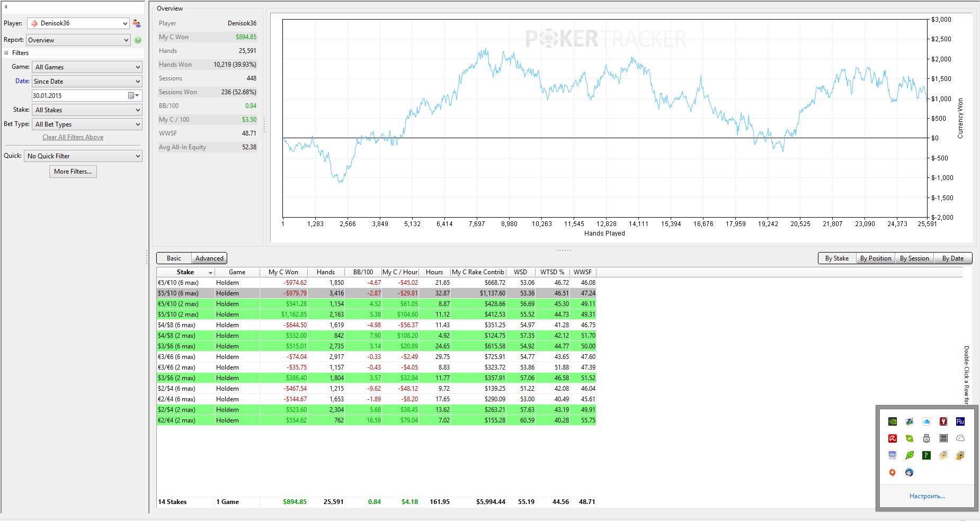Image resolution: width=980 pixels, height=521 pixels.
Task: Select the €2/€4 (2 max) row
Action: pos(376,420)
